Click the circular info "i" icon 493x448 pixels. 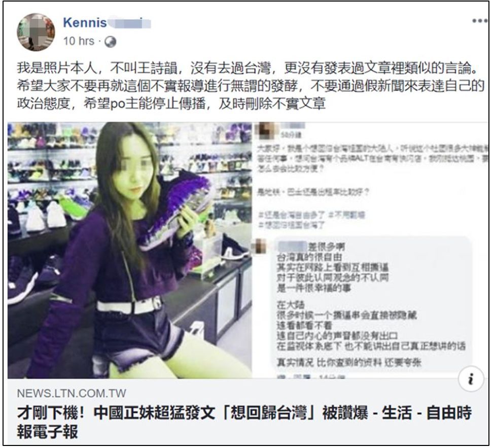point(471,379)
